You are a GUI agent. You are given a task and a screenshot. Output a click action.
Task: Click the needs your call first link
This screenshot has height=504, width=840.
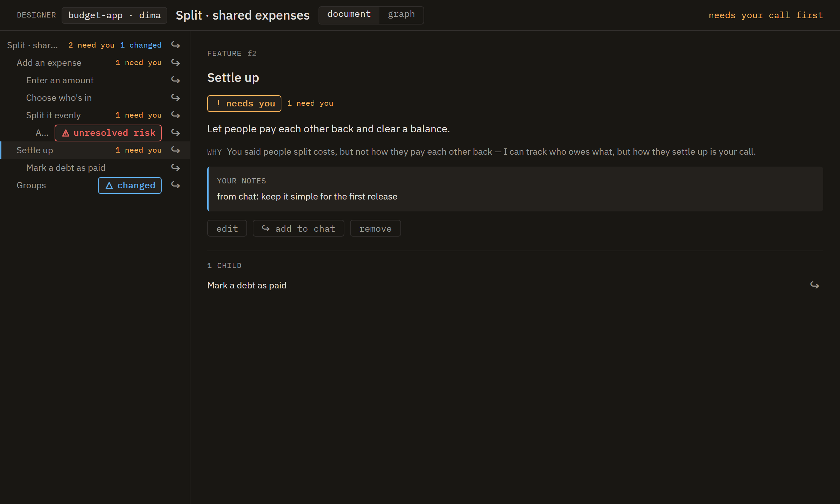tap(766, 15)
